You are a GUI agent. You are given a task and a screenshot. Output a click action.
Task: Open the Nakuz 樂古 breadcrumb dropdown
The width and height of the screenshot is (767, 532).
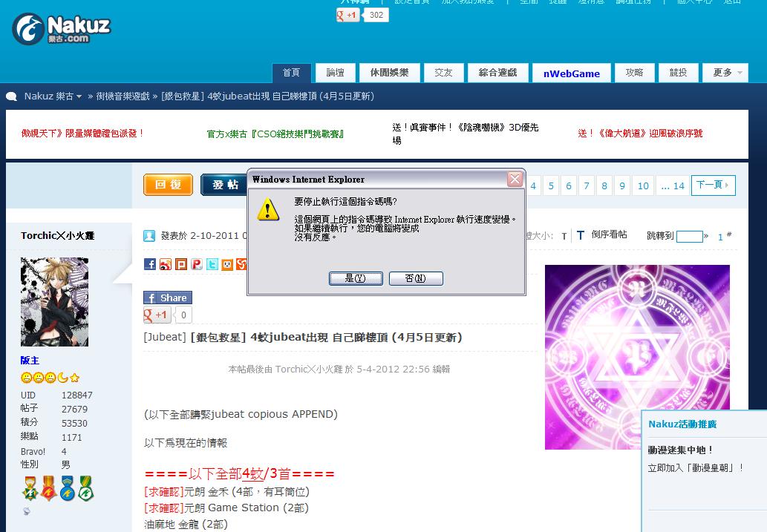coord(53,96)
